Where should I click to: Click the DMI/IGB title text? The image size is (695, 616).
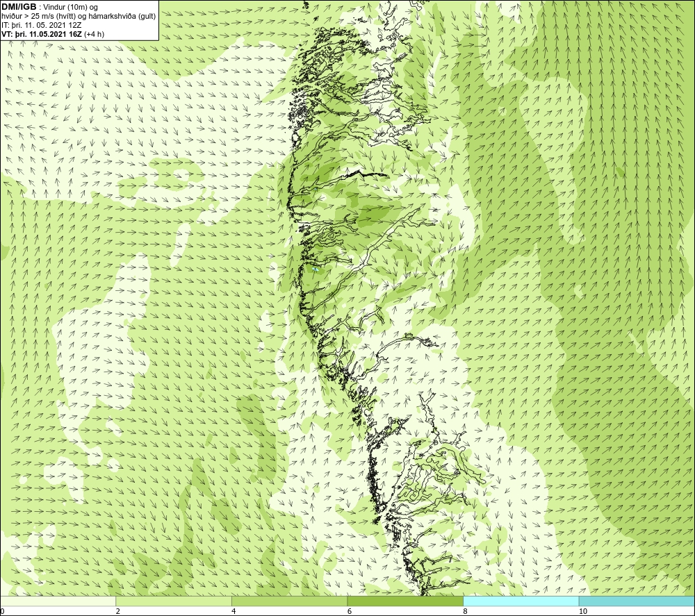(x=19, y=7)
